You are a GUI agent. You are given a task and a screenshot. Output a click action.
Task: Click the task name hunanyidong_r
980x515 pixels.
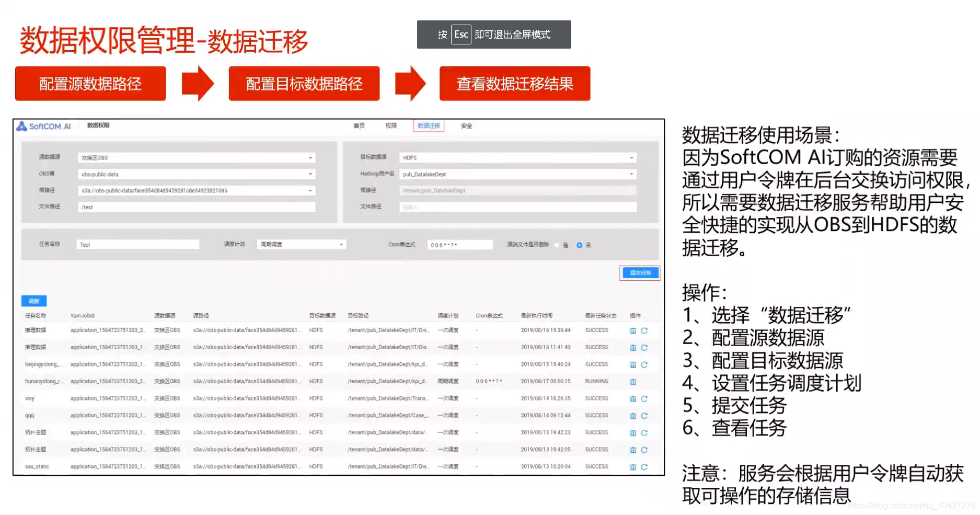[x=44, y=382]
